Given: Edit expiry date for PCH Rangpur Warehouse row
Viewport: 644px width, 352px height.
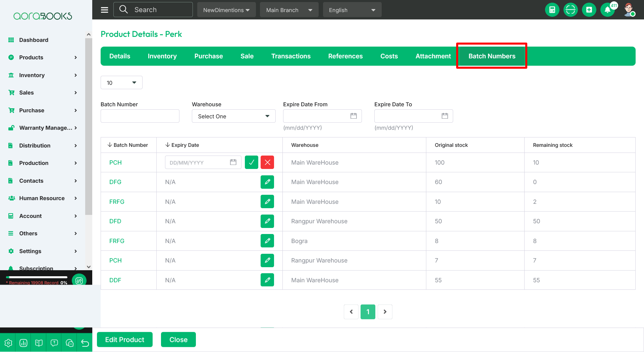Looking at the screenshot, I should [x=267, y=260].
